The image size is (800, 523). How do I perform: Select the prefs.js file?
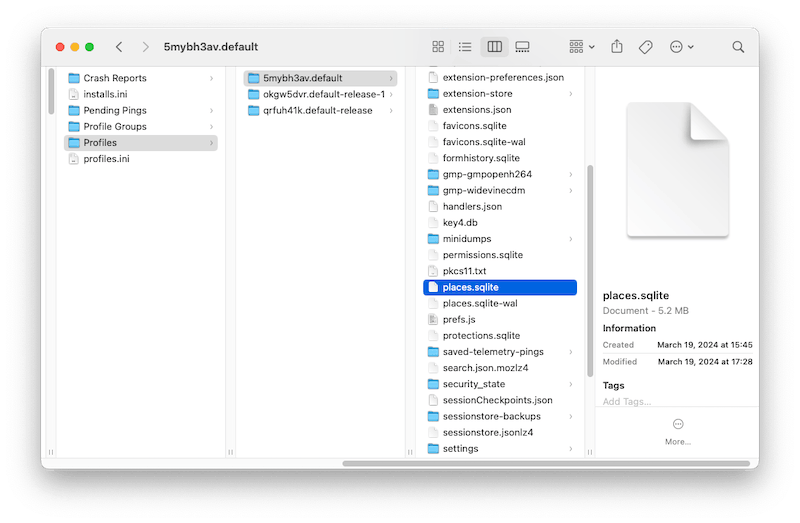461,320
